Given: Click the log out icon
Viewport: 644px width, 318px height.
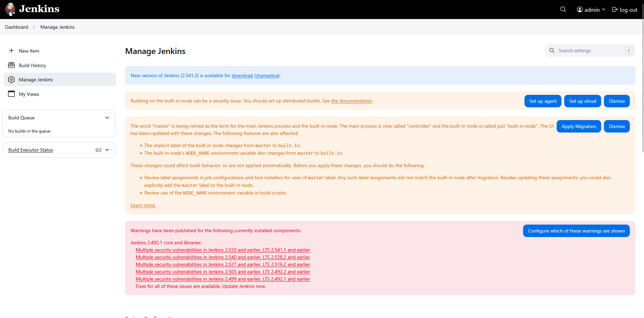Looking at the screenshot, I should click(x=615, y=9).
